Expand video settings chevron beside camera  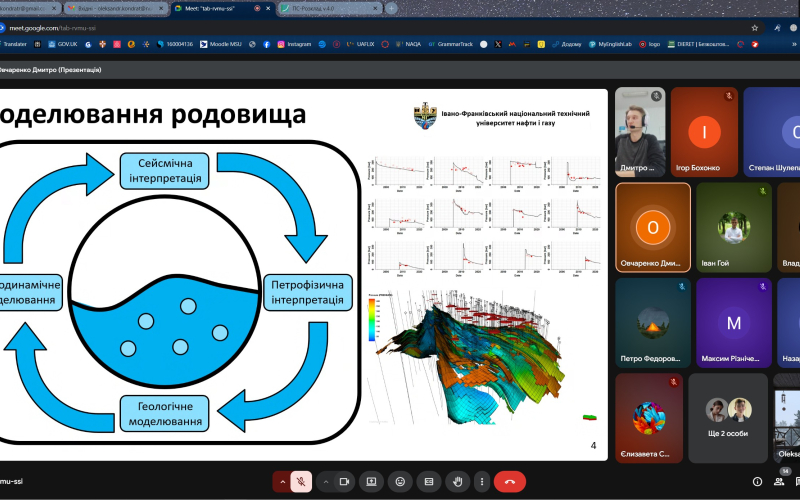coord(325,482)
